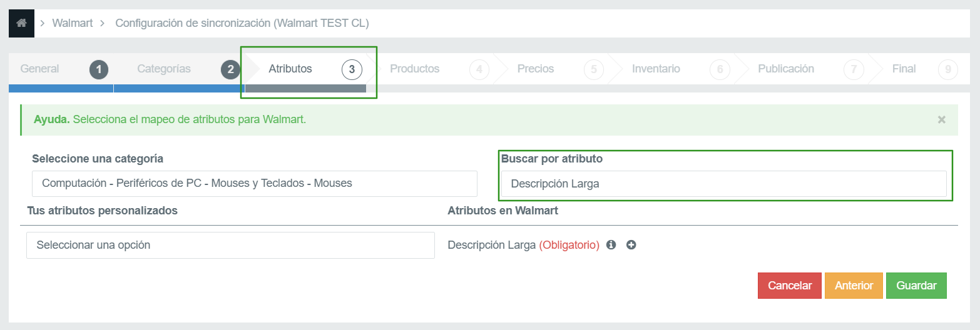Open the Seleccionar una opción attribute dropdown
Screen dimensions: 980x330
coord(230,245)
